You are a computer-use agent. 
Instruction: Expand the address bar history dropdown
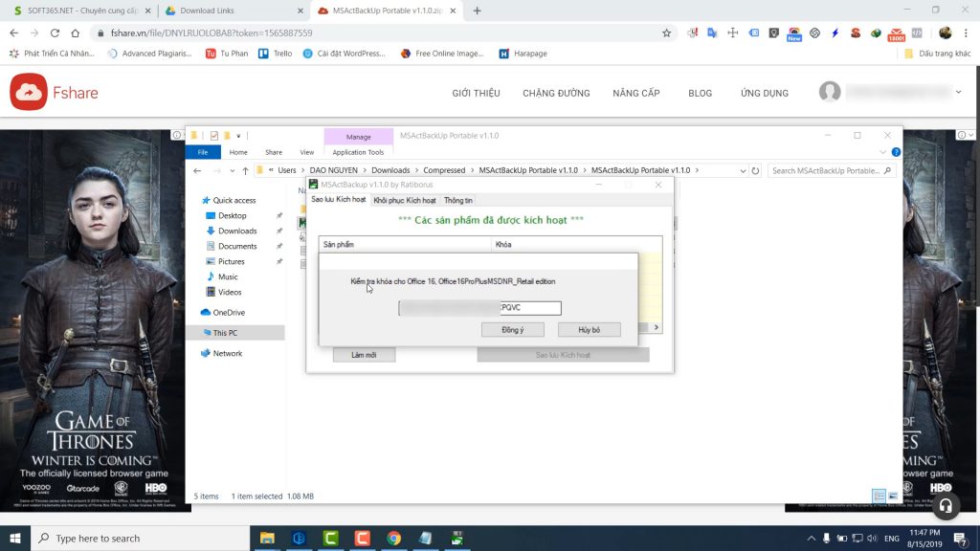tap(743, 170)
